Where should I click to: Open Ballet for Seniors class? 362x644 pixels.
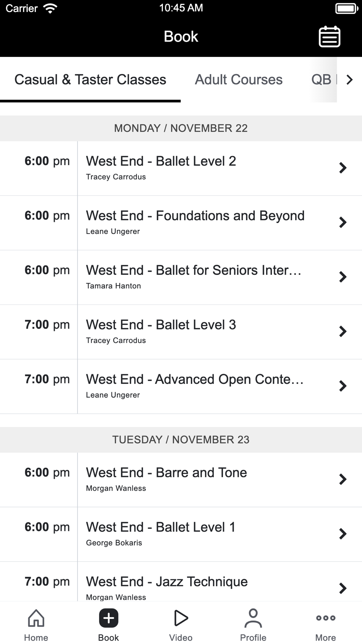(x=194, y=277)
